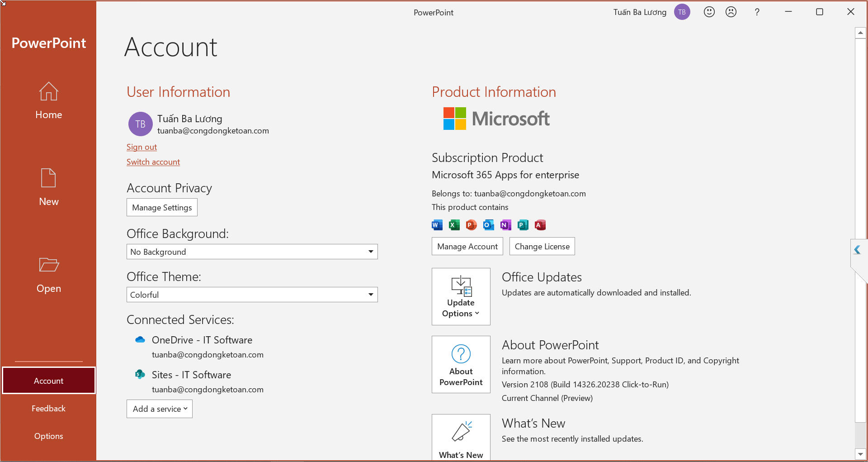Click the frown face feedback icon
Image resolution: width=868 pixels, height=462 pixels.
(x=731, y=12)
